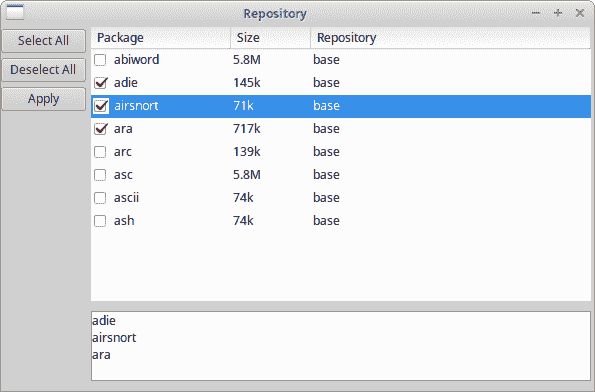Screen dimensions: 595x392
Task: Uncheck the airsnort package checkbox
Action: [x=100, y=106]
